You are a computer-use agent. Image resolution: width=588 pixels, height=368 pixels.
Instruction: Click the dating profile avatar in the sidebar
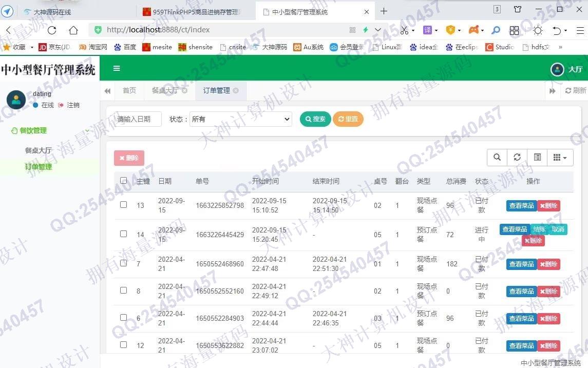(16, 100)
